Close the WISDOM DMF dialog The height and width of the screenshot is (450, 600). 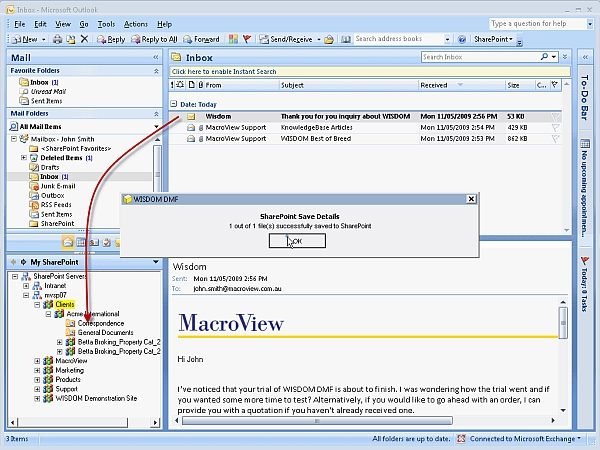[471, 199]
